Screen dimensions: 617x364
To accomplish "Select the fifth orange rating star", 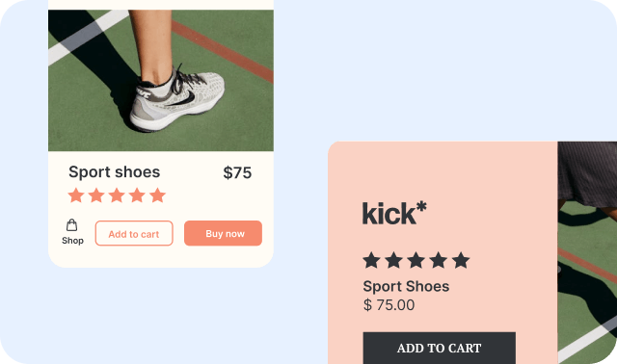I will point(158,195).
